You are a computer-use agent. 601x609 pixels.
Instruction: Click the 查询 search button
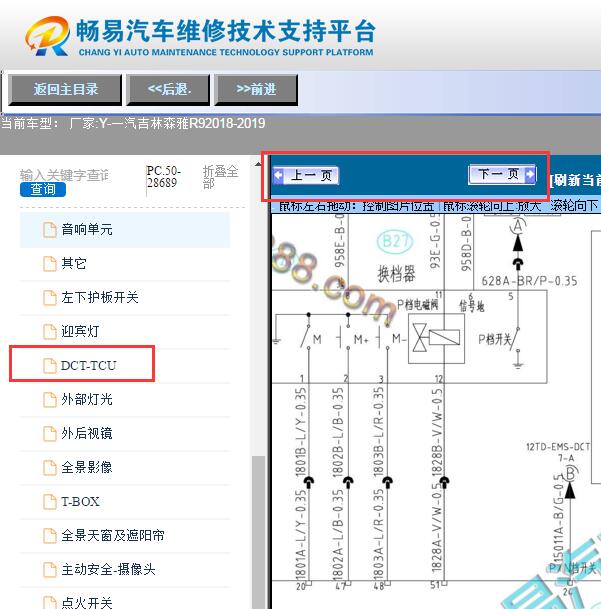point(43,189)
